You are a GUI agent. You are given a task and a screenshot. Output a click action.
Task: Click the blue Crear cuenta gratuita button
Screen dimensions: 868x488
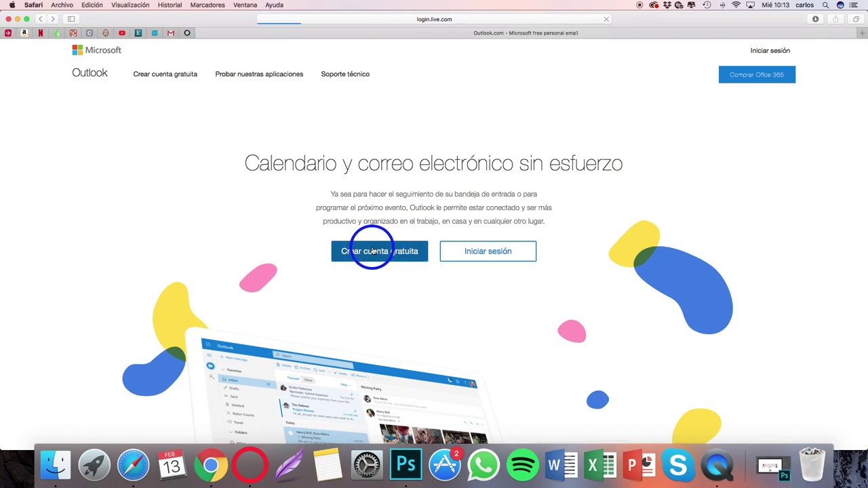pyautogui.click(x=380, y=251)
